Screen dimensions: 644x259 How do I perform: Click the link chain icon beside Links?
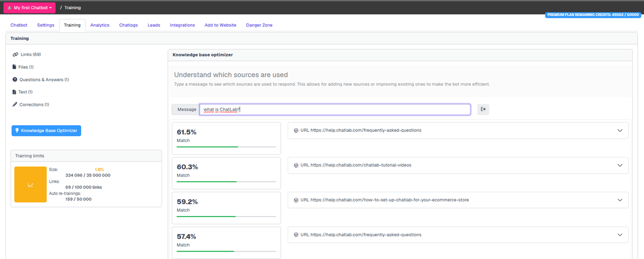click(15, 55)
